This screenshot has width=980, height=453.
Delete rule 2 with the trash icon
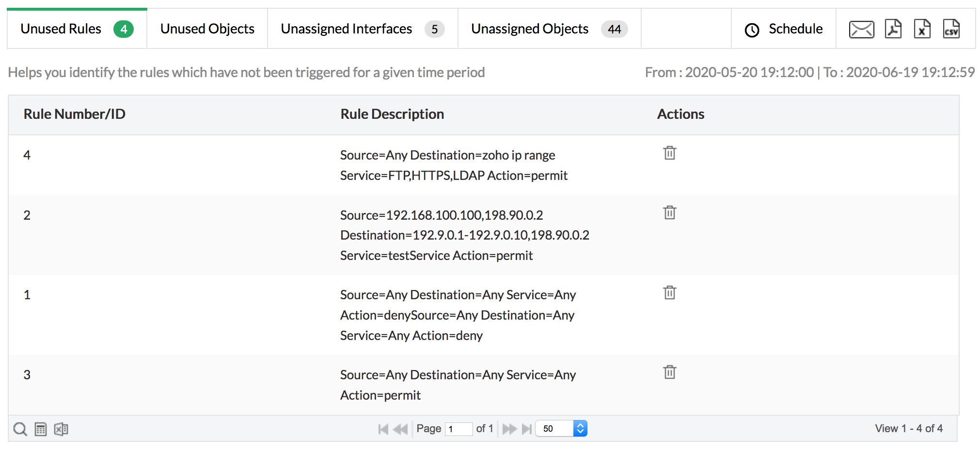(670, 212)
